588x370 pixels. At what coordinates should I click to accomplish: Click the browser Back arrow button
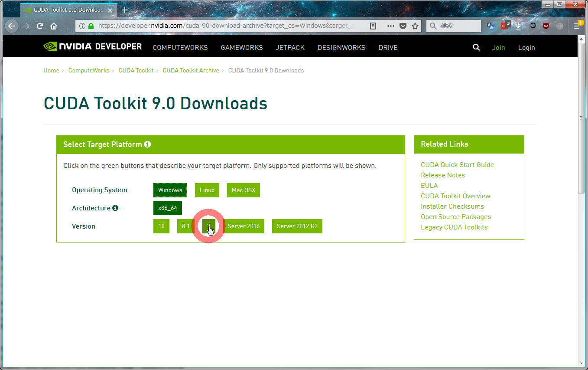pos(12,26)
